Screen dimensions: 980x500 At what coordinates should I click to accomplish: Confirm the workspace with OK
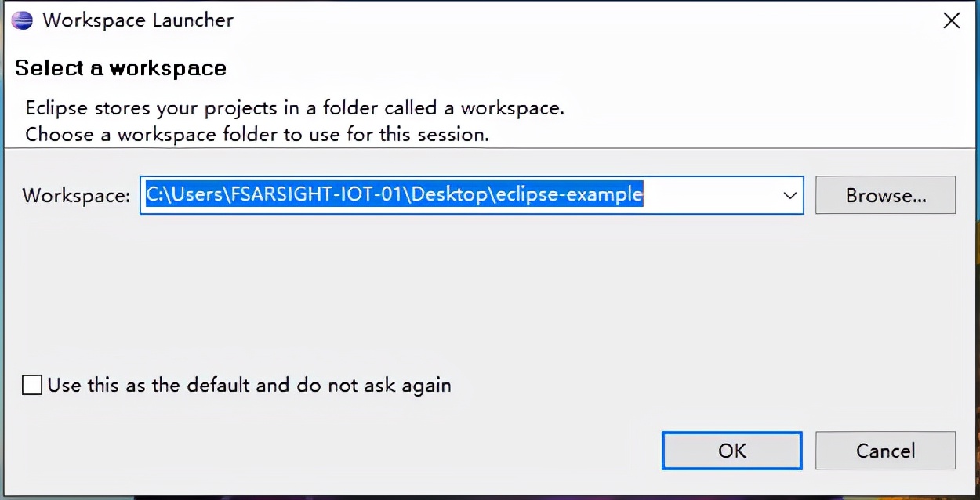[x=731, y=451]
